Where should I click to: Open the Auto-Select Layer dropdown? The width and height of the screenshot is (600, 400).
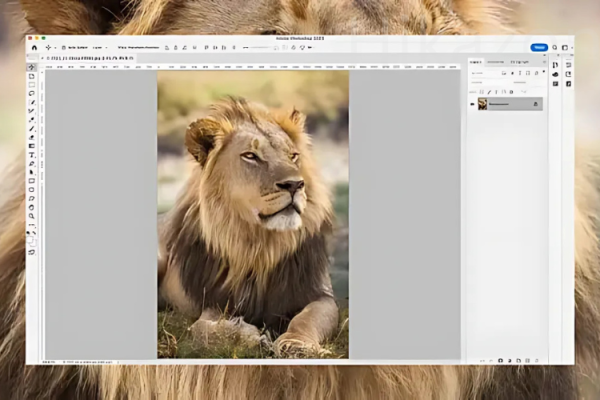point(100,47)
